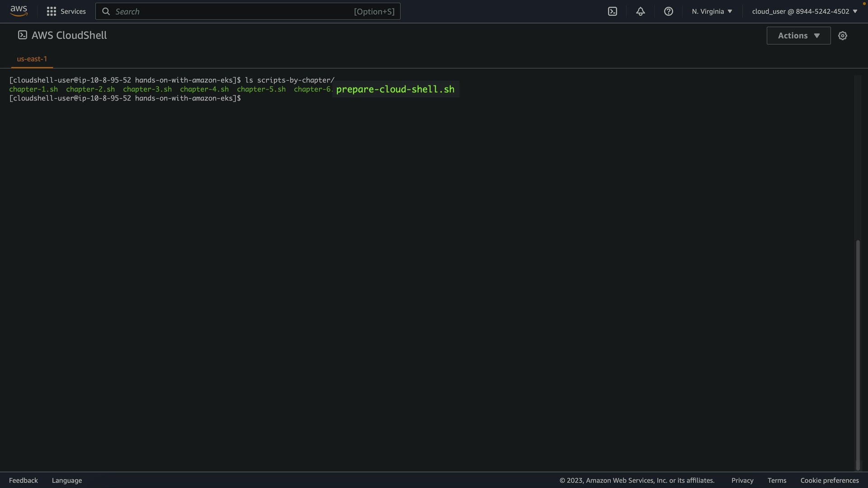868x488 pixels.
Task: Select the us-east-1 terminal tab
Action: coord(32,59)
